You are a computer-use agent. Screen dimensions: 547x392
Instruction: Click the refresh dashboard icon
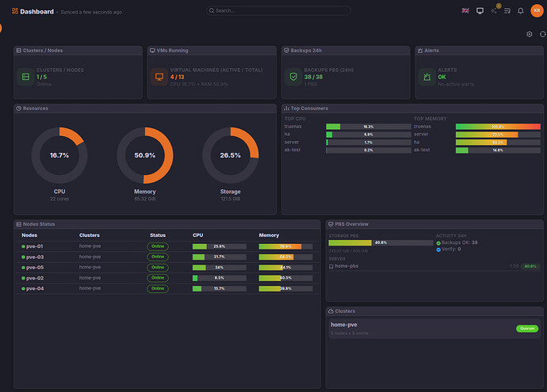540,34
